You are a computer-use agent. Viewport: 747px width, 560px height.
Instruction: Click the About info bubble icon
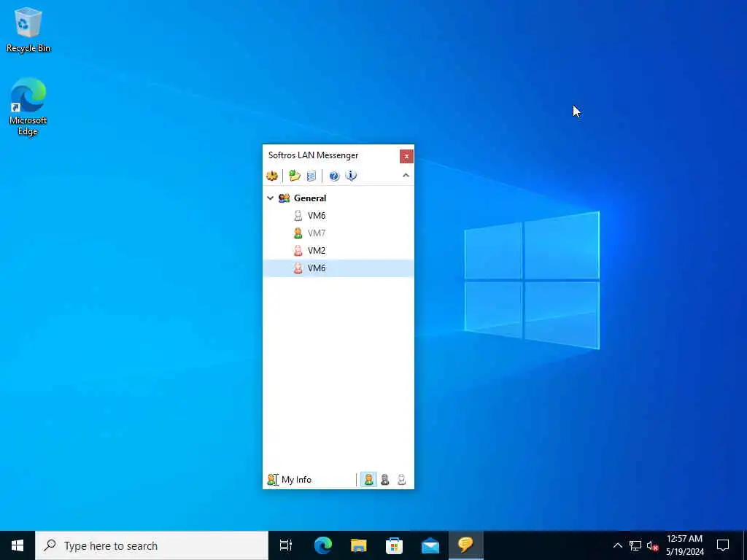351,176
